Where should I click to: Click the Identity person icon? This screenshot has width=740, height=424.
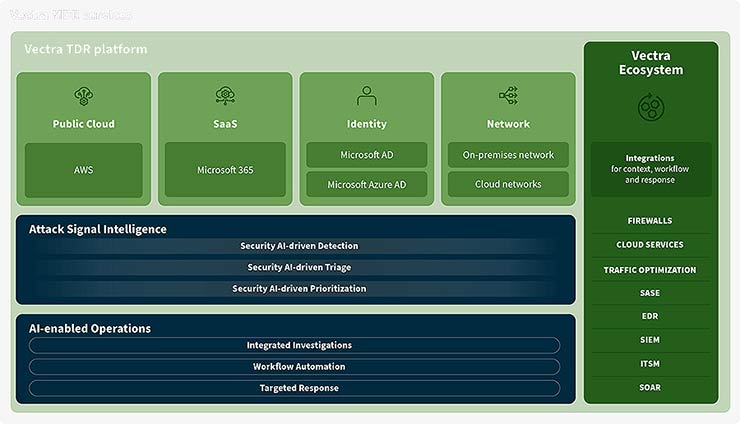pyautogui.click(x=367, y=95)
